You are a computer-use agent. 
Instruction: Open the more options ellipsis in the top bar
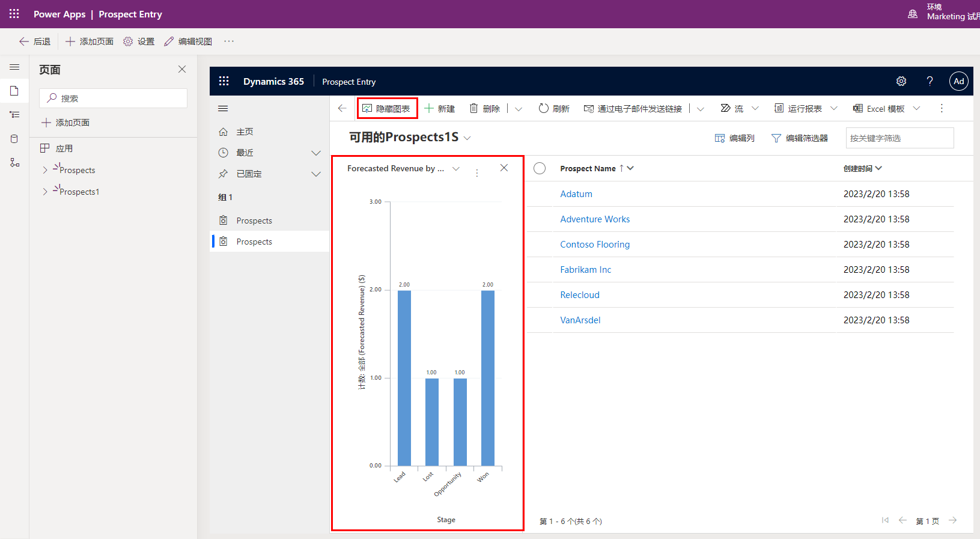point(229,41)
